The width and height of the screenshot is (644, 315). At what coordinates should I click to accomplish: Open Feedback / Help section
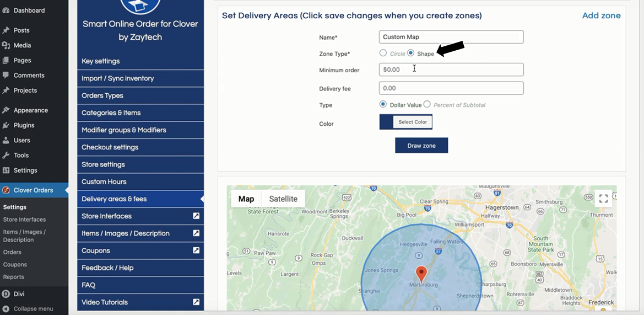coord(140,268)
